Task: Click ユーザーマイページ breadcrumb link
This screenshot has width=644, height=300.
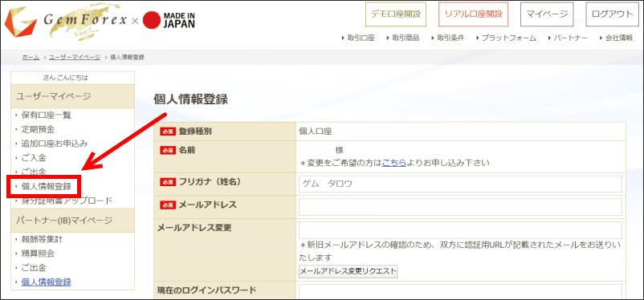Action: pos(75,58)
